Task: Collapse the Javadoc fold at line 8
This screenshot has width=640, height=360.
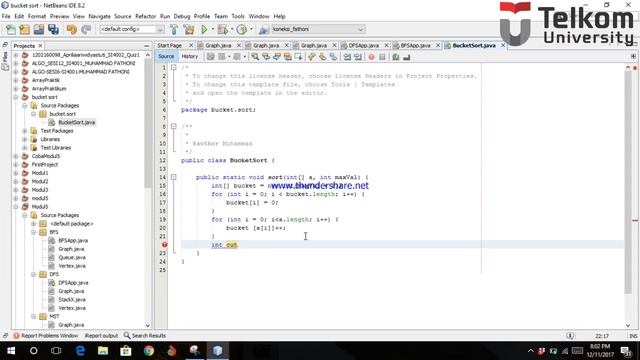Action: [x=173, y=127]
